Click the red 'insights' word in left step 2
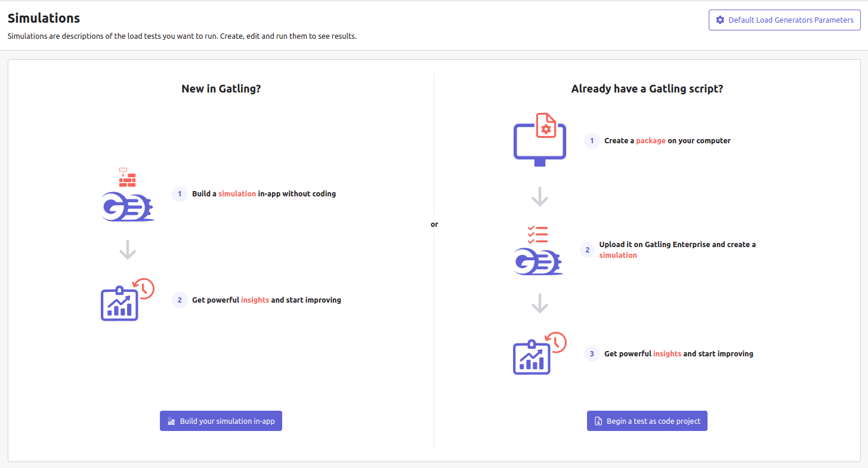868x468 pixels. pos(255,300)
